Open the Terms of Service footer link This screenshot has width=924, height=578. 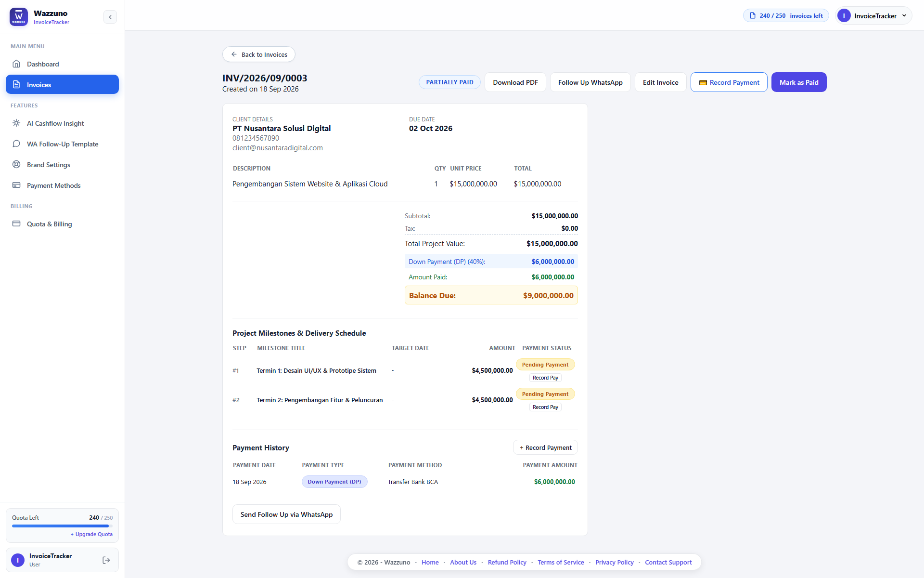(561, 562)
